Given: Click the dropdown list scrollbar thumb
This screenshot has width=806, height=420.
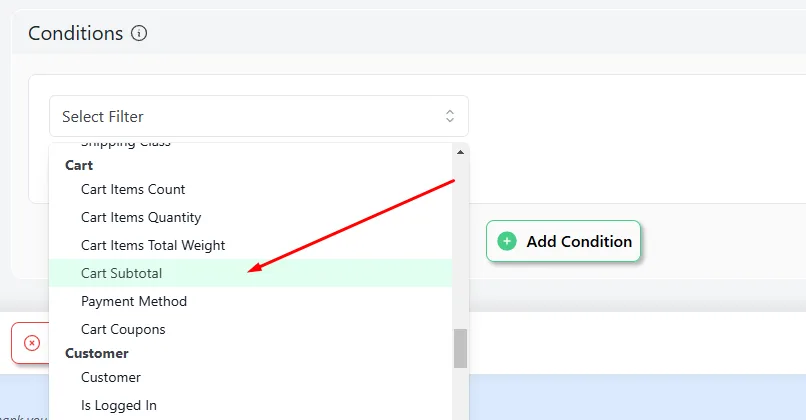Looking at the screenshot, I should point(460,349).
